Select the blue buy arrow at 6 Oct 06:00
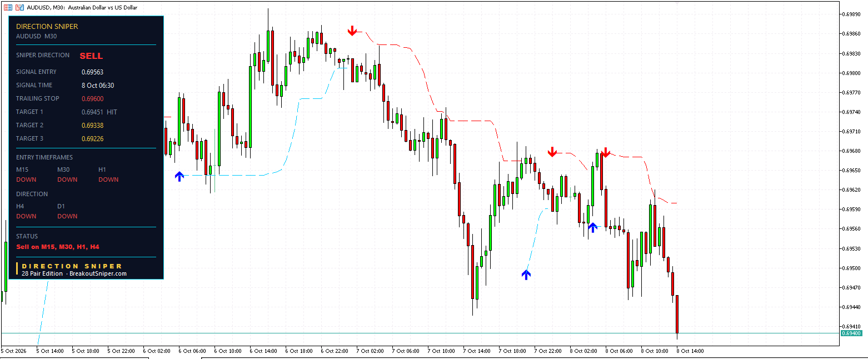This screenshot has height=359, width=868. (179, 176)
